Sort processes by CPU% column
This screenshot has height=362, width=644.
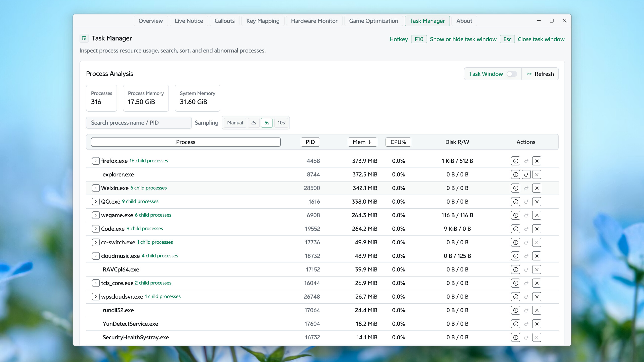[x=398, y=142]
